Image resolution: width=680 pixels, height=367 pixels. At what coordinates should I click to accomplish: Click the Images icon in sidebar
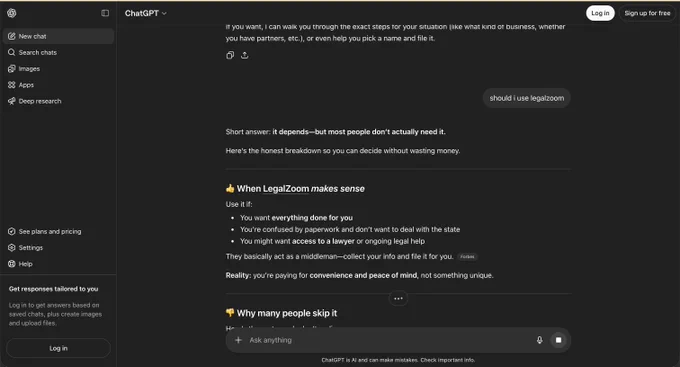click(x=12, y=69)
